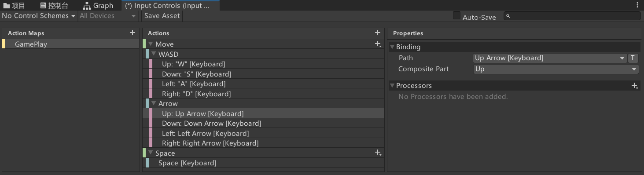The height and width of the screenshot is (175, 644).
Task: Switch to the 控制台 console tab
Action: click(x=54, y=6)
